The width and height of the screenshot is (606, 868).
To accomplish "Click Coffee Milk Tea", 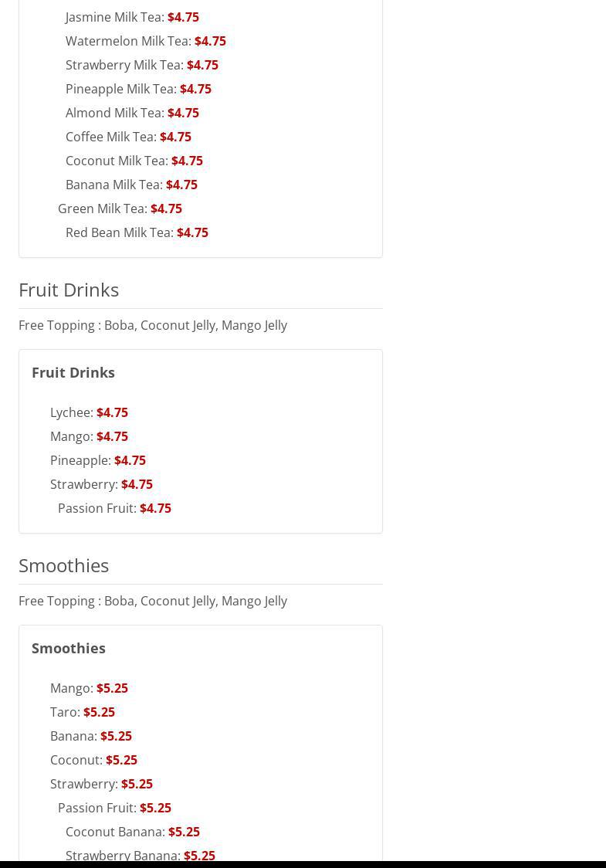I will (x=110, y=137).
